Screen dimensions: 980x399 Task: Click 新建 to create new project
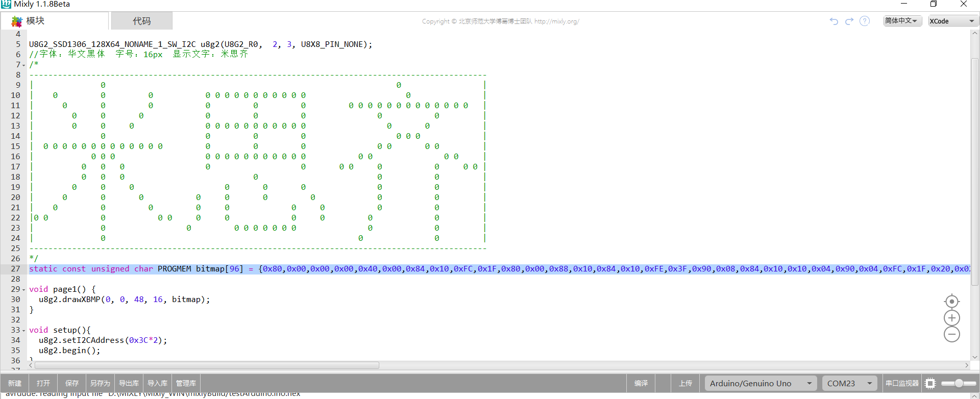[15, 383]
